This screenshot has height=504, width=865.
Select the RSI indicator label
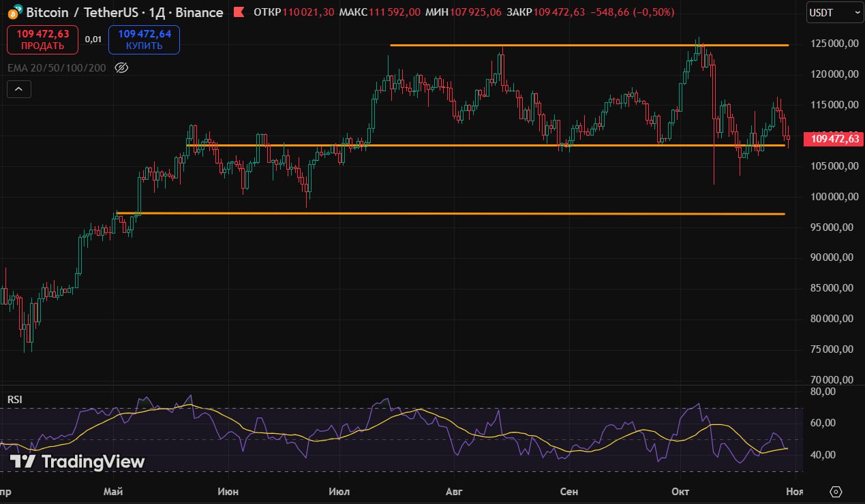(x=14, y=400)
